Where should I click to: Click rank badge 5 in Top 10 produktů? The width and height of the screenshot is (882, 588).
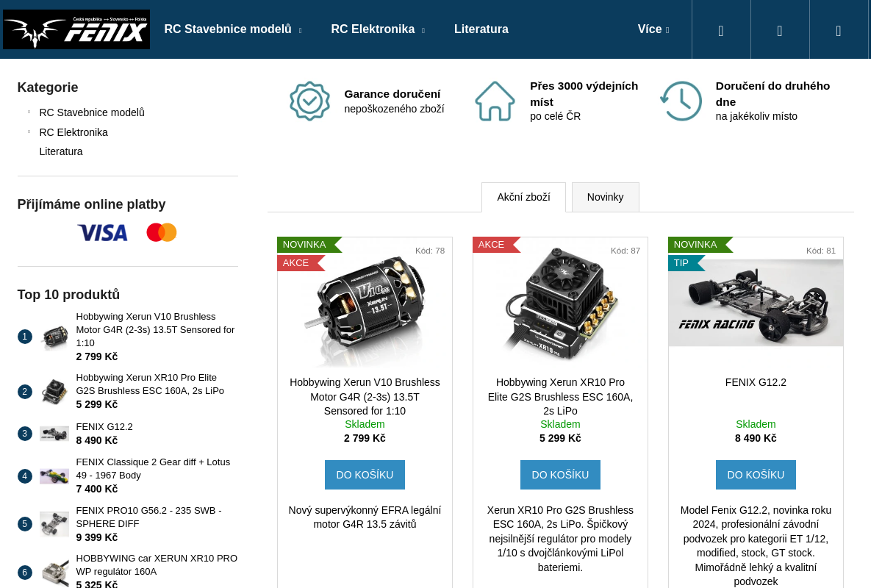(x=25, y=524)
